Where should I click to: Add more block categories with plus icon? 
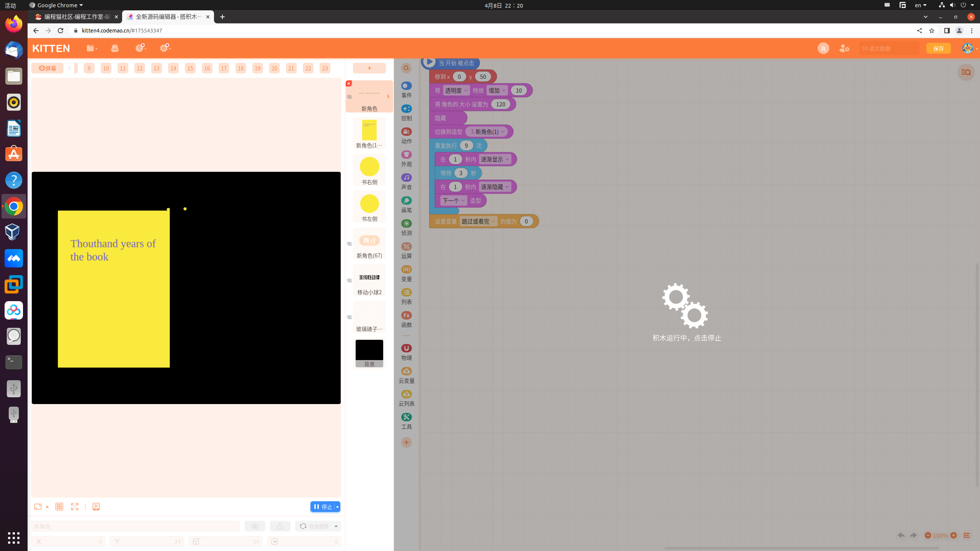(x=406, y=442)
